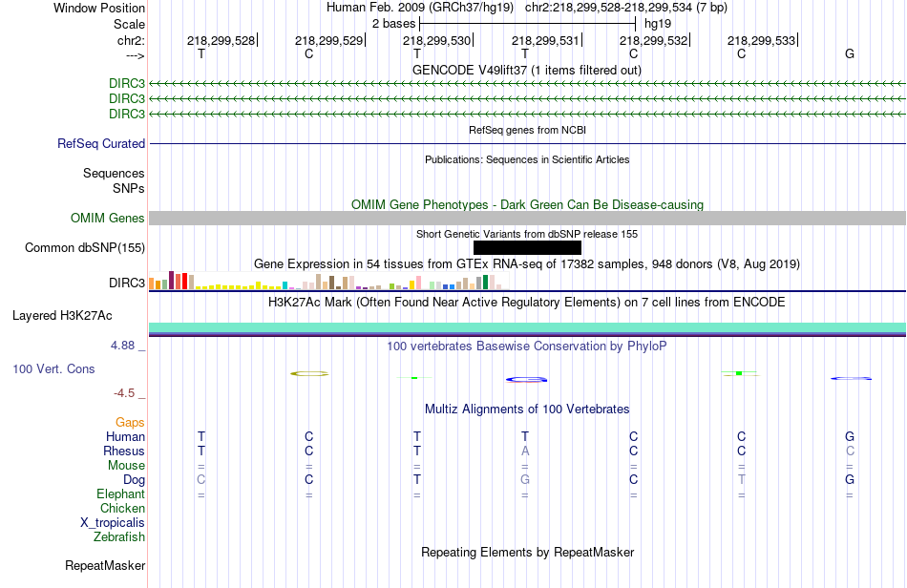Screen dimensions: 907x588
Task: Click the dark brown GTEx expression bar
Action: click(331, 283)
